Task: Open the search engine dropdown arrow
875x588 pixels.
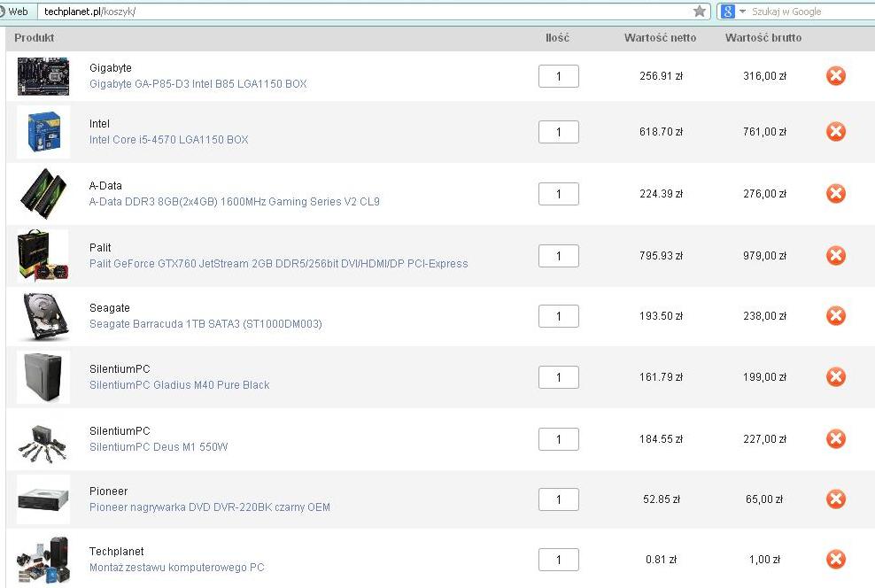Action: pos(742,12)
